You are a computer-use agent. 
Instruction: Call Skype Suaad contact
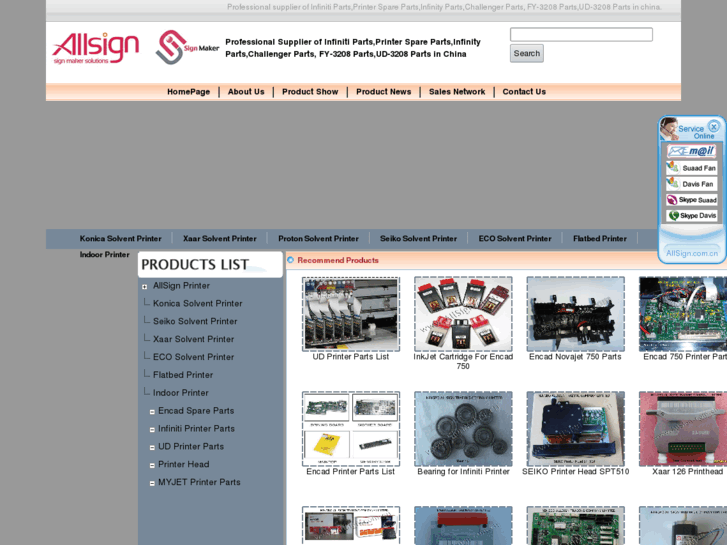coord(692,200)
